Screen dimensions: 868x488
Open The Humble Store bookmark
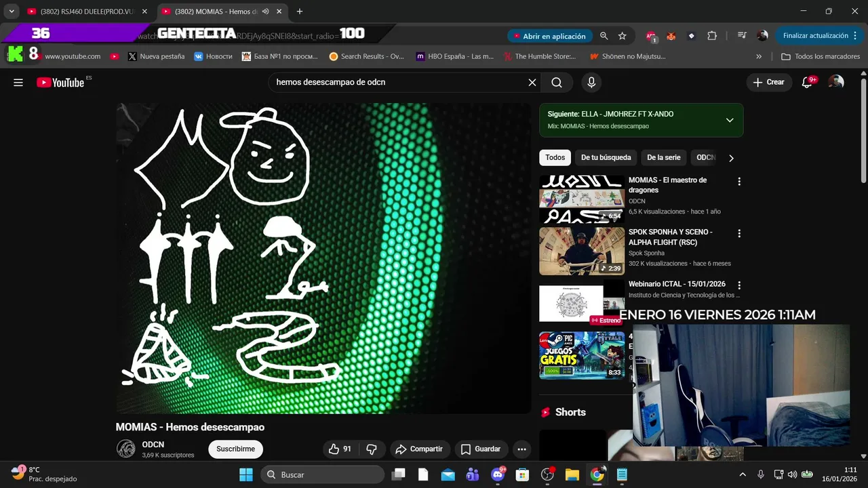(540, 56)
